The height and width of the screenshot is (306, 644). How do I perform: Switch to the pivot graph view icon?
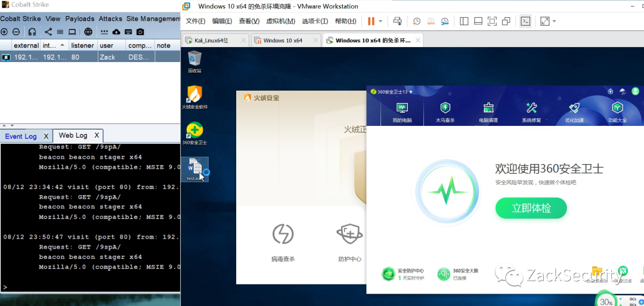click(48, 32)
